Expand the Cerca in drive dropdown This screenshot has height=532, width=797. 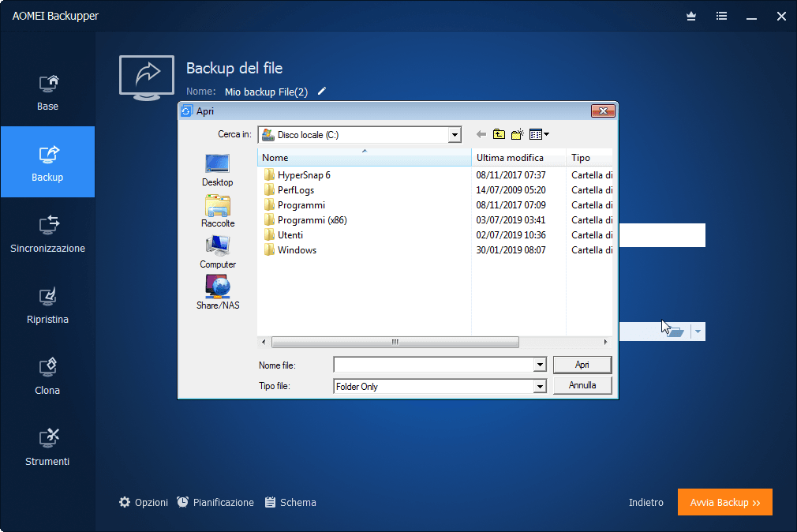point(455,135)
